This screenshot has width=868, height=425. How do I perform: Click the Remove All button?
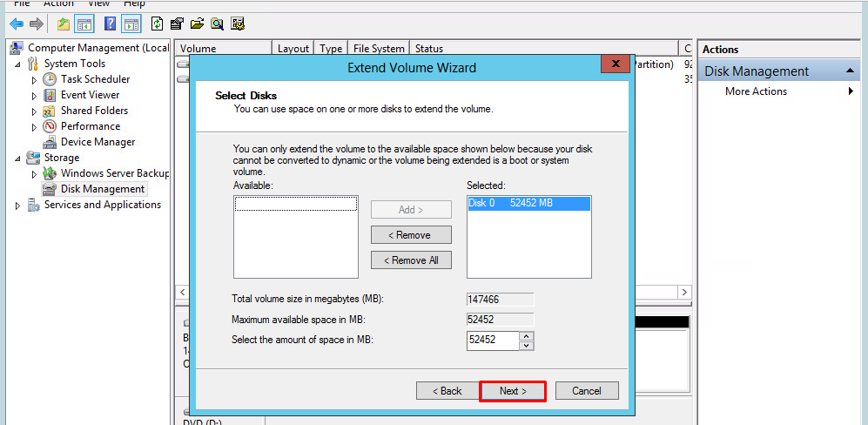click(412, 260)
